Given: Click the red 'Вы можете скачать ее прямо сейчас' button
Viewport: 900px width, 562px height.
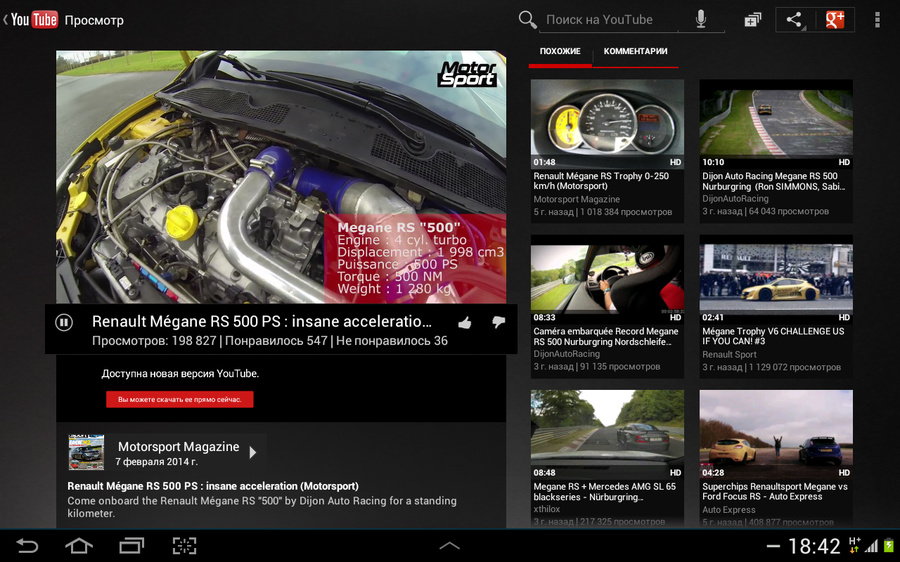Looking at the screenshot, I should (x=180, y=400).
